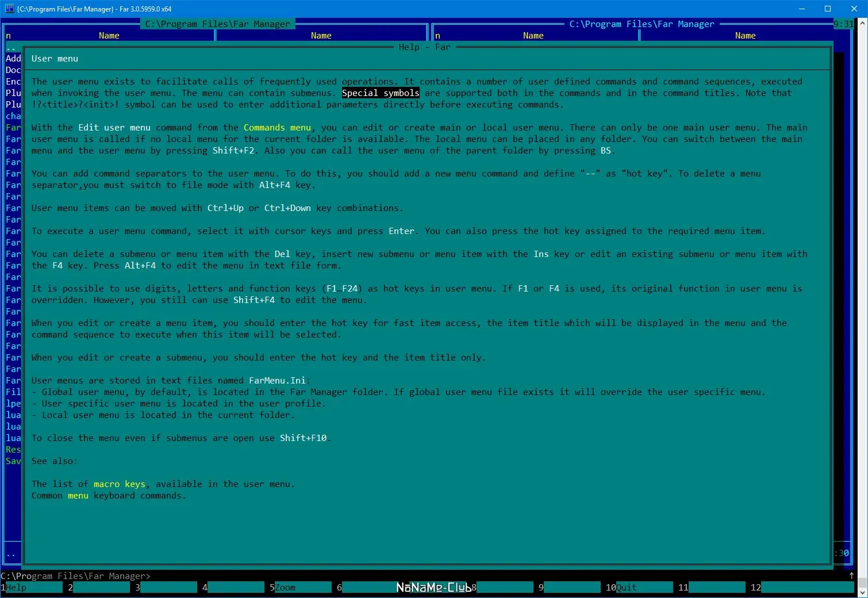Viewport: 868px width, 598px height.
Task: Select the 'Add' entry in the left panel
Action: point(13,59)
